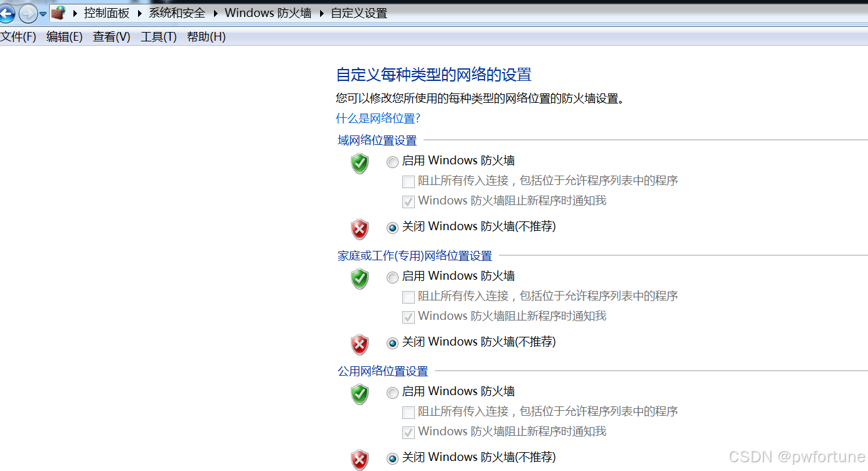This screenshot has width=868, height=471.
Task: Click the 域网络位置设置 section heading
Action: click(377, 140)
